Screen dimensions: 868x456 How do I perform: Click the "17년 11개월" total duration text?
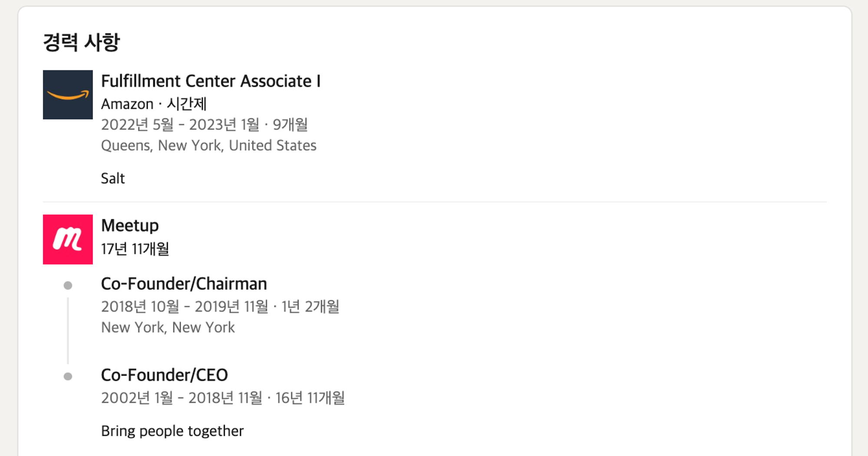click(135, 249)
